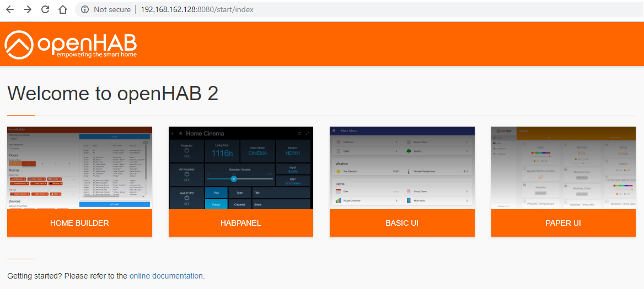The height and width of the screenshot is (289, 644).
Task: Click the openHAB logo in header
Action: pyautogui.click(x=71, y=44)
